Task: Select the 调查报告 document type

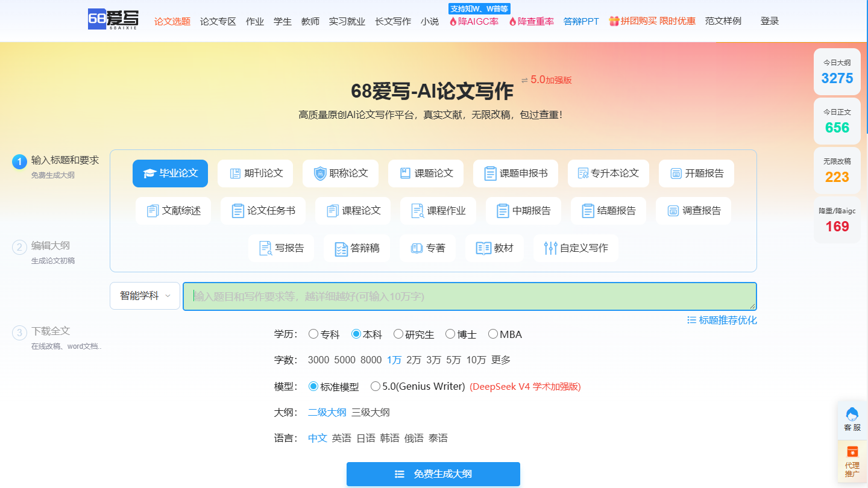Action: pos(693,211)
